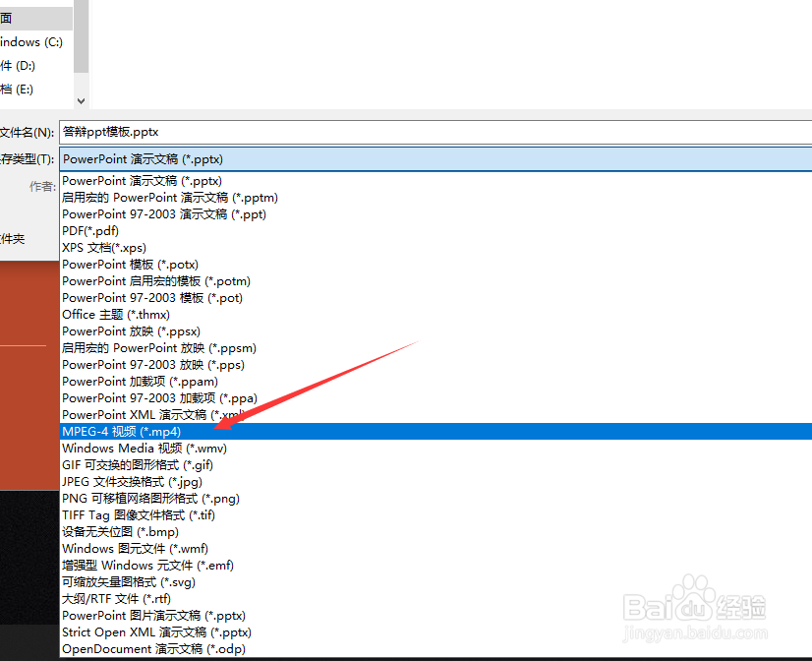The image size is (812, 661).
Task: Select 启用宏的 PowerPoint 放映 (*.ppsm)
Action: (x=435, y=348)
